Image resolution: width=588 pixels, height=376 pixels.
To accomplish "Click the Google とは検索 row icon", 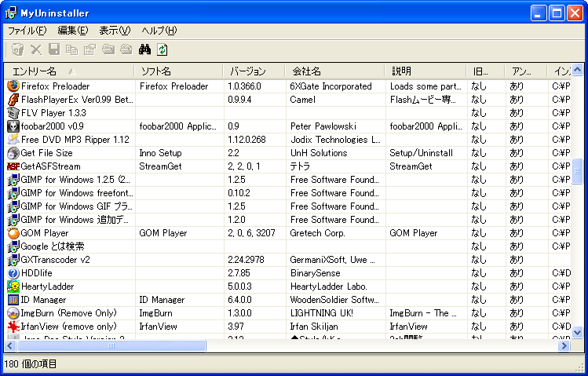I will tap(13, 246).
